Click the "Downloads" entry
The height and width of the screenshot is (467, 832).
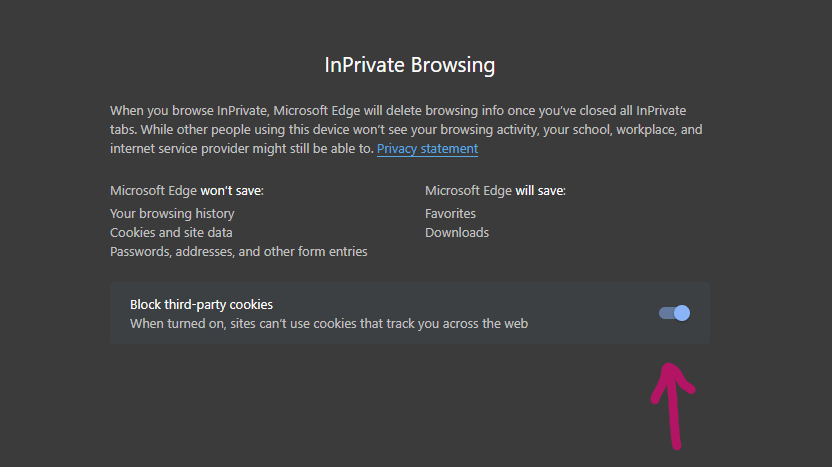pos(457,232)
